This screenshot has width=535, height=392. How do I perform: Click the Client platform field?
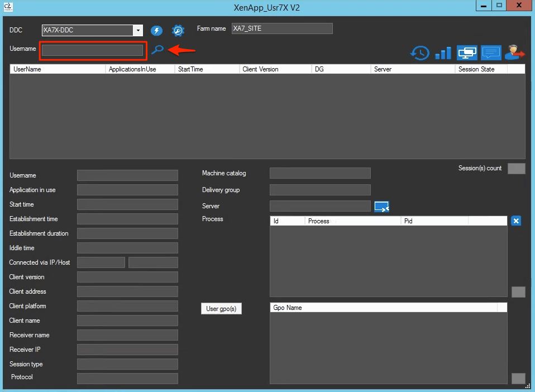(x=127, y=306)
